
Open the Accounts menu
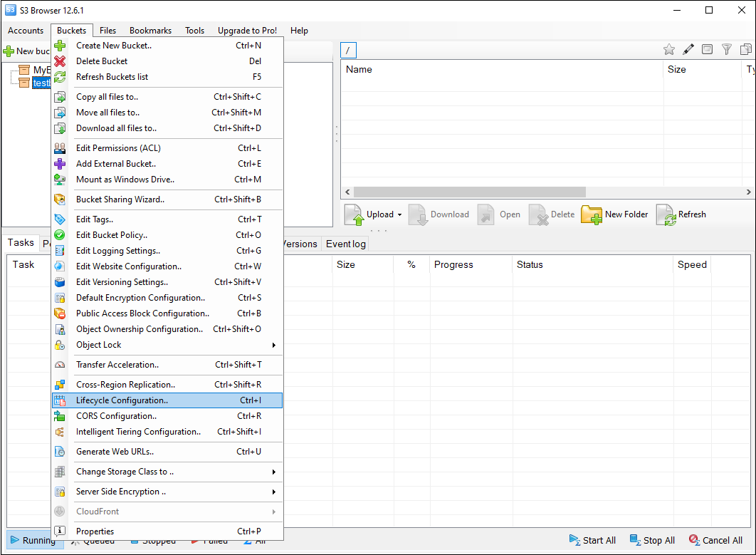[26, 31]
